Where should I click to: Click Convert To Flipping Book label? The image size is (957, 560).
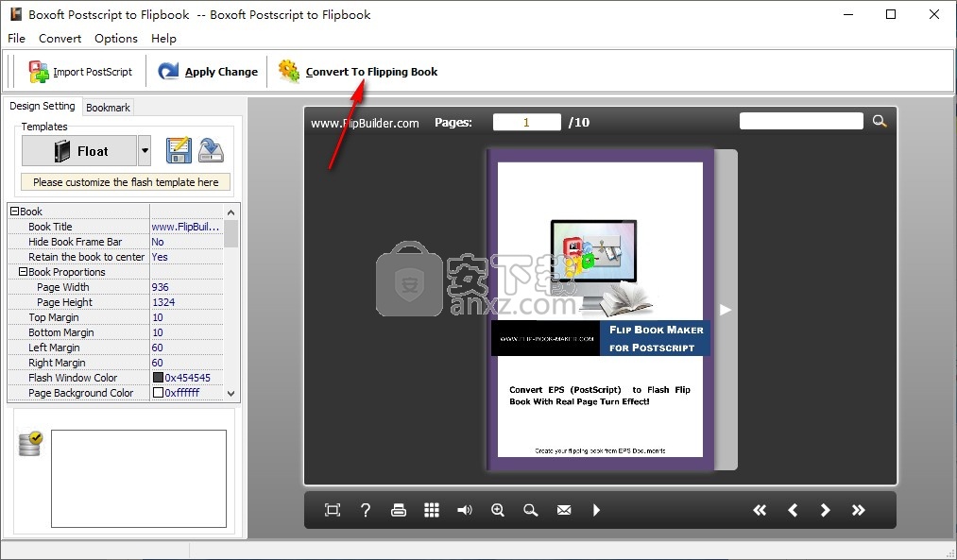coord(371,72)
